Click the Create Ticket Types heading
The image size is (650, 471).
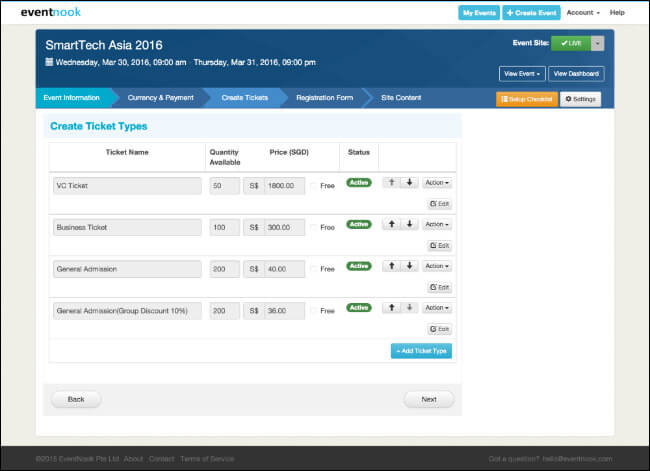(99, 126)
